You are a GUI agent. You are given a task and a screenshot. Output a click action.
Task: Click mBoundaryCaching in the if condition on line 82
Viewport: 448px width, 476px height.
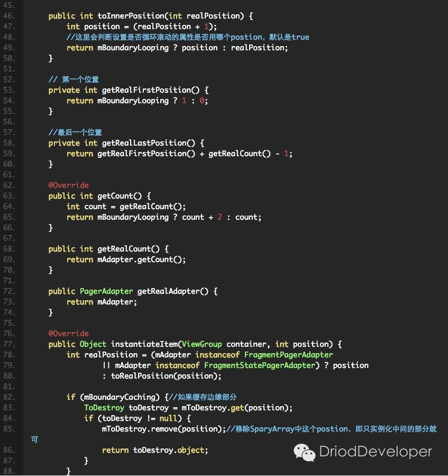[x=120, y=398]
